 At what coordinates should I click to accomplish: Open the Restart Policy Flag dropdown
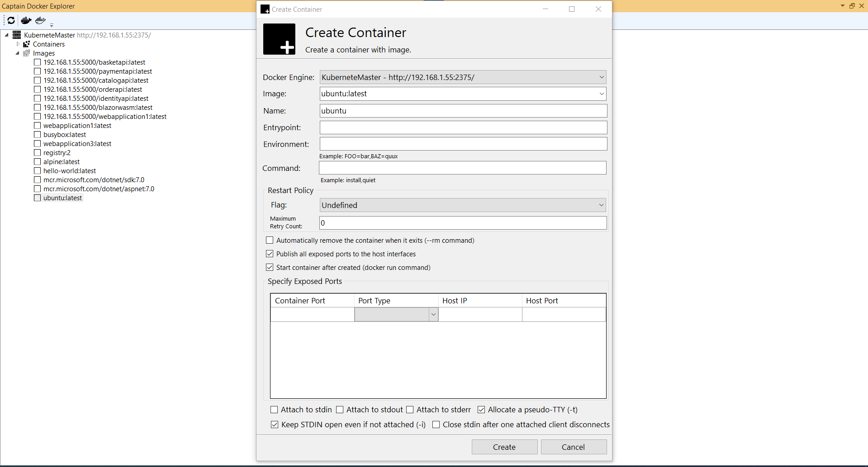[x=602, y=205]
